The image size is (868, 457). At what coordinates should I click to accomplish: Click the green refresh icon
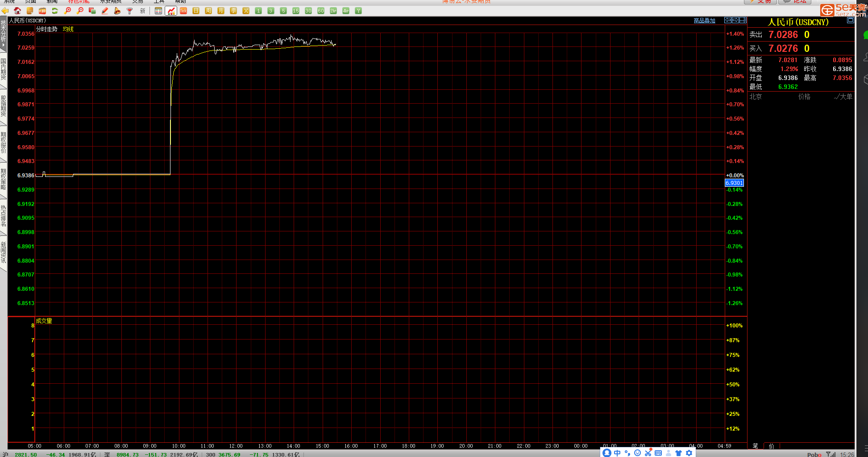click(x=55, y=11)
